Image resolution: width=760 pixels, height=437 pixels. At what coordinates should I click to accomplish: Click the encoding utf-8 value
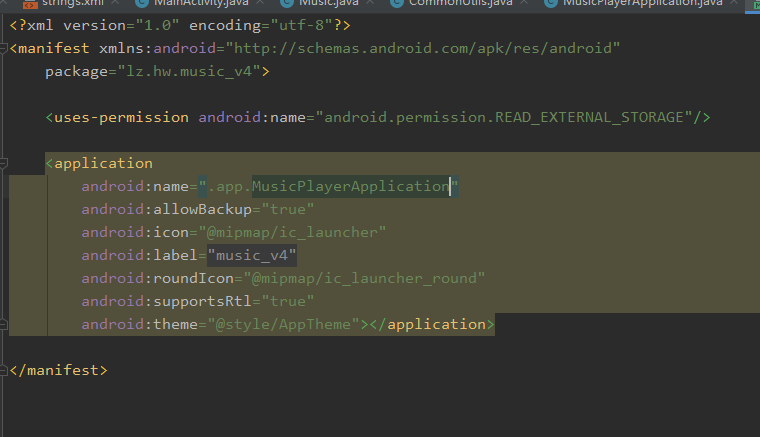coord(301,25)
